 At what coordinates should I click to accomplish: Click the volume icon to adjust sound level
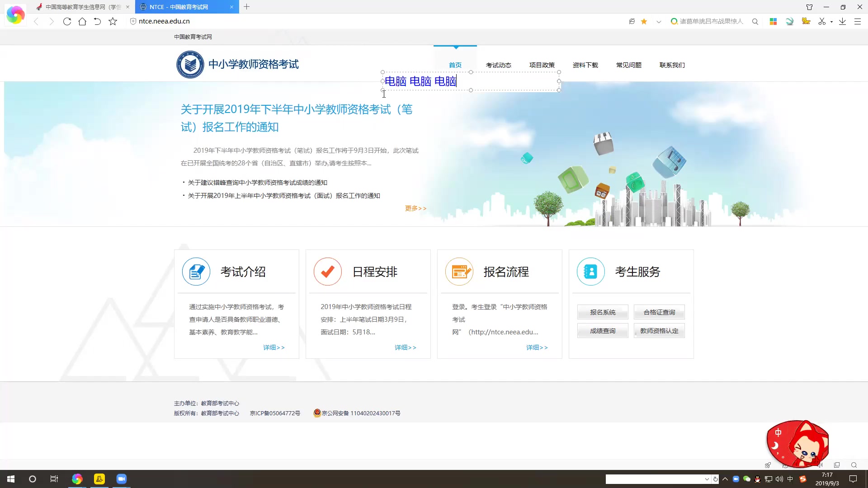click(779, 479)
